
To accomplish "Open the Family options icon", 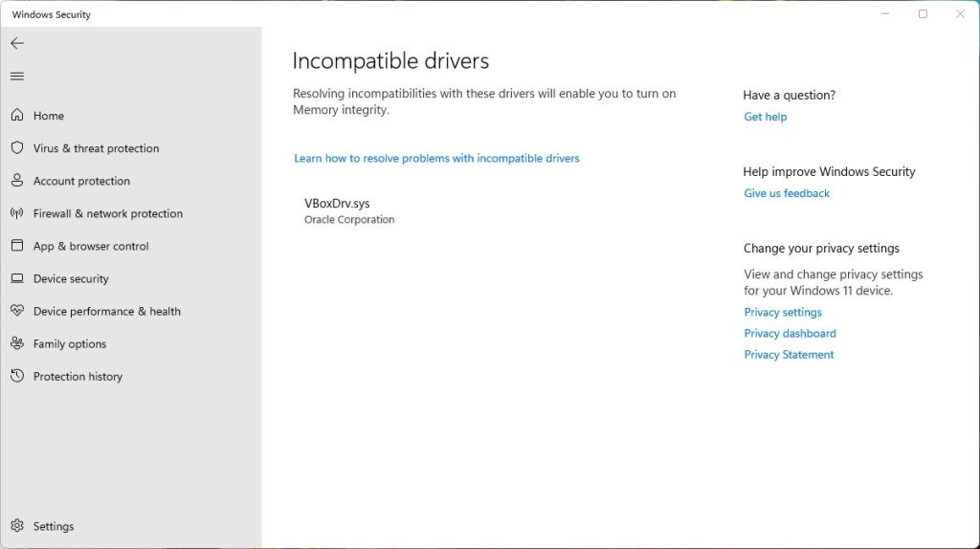I will click(17, 343).
